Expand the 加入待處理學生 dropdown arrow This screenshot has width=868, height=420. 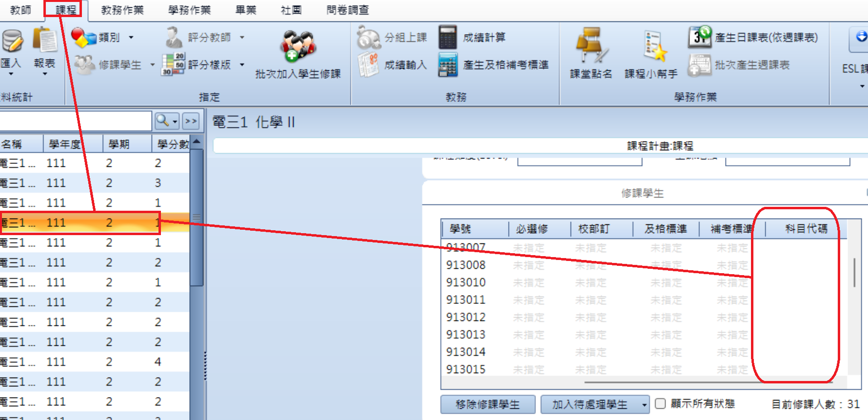coord(645,405)
